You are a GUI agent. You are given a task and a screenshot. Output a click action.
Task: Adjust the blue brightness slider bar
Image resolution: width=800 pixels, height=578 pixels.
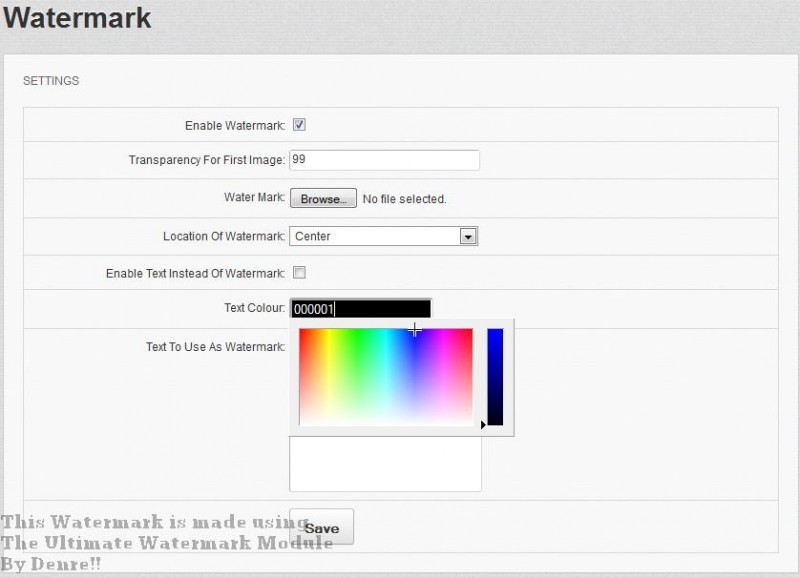pos(495,377)
